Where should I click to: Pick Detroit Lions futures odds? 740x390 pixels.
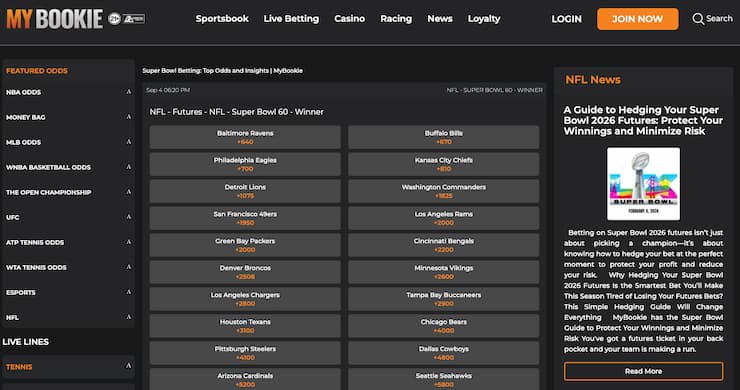(245, 191)
